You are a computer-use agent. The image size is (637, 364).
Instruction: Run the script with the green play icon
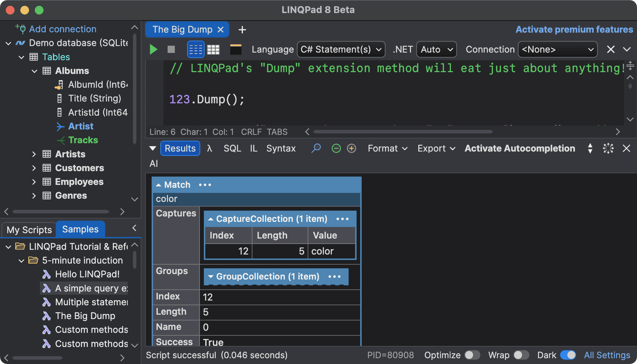click(153, 49)
